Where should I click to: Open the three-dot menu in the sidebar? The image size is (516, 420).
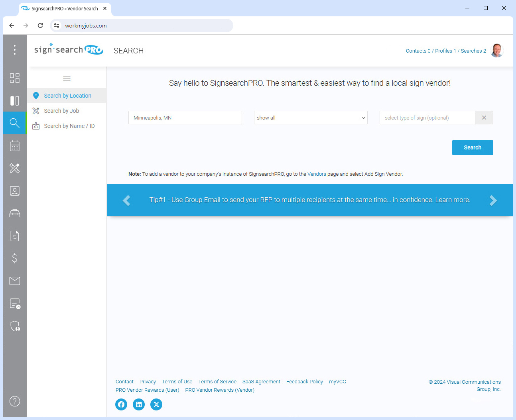coord(15,50)
